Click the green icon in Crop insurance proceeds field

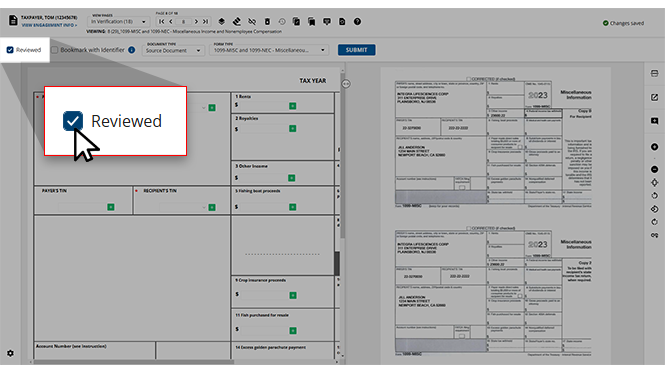tap(293, 295)
